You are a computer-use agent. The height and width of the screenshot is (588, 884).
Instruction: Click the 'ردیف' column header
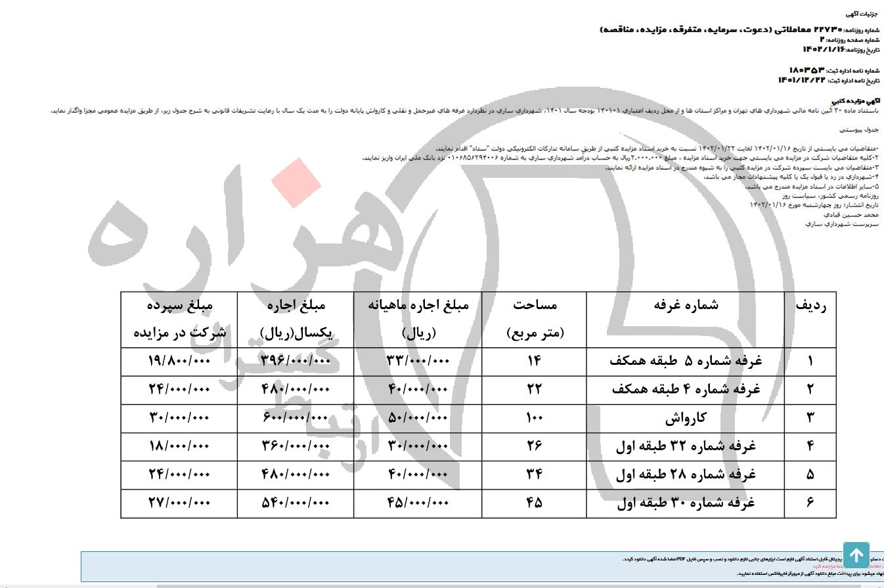click(x=810, y=320)
